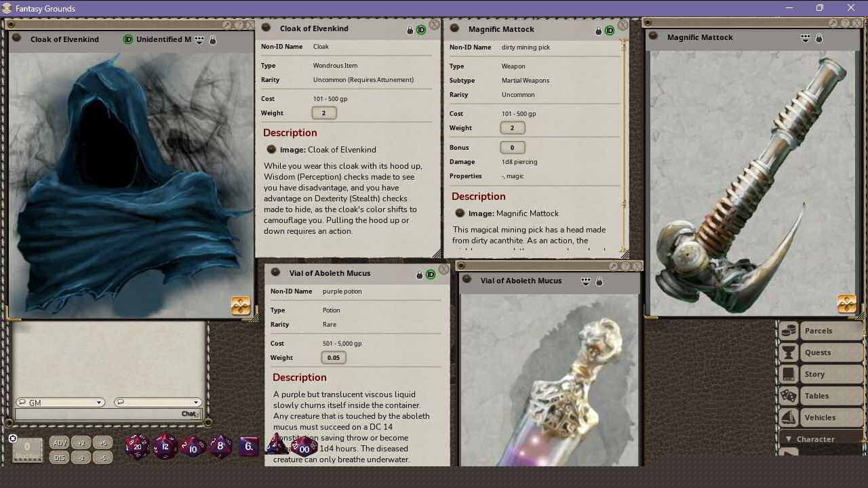This screenshot has width=868, height=488.
Task: Collapse the Character sidebar group
Action: pos(789,439)
